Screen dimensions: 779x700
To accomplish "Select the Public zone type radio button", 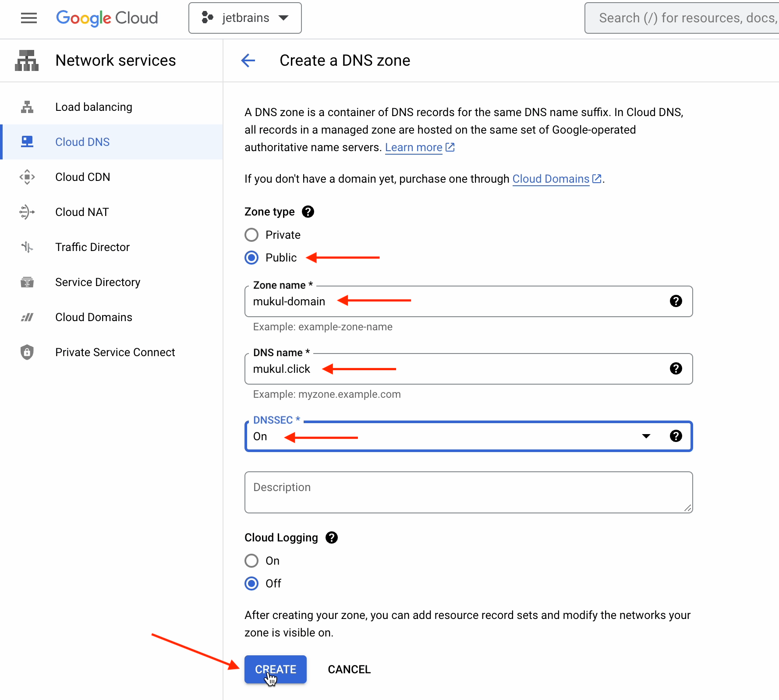I will point(251,258).
